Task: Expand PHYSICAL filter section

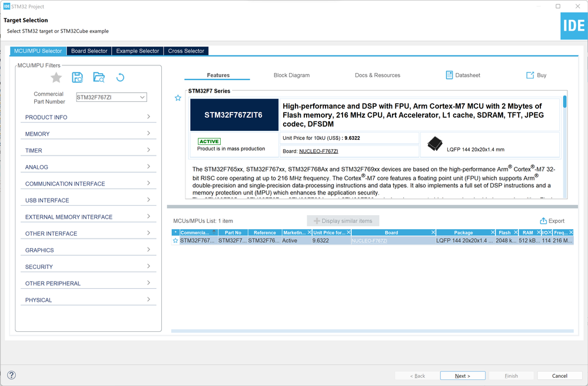Action: [x=88, y=299]
